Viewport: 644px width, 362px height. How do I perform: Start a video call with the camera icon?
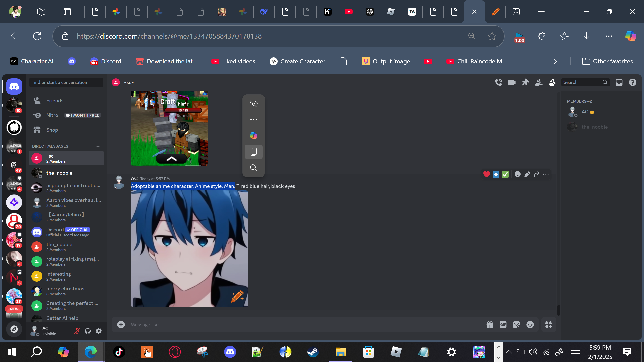(x=512, y=82)
